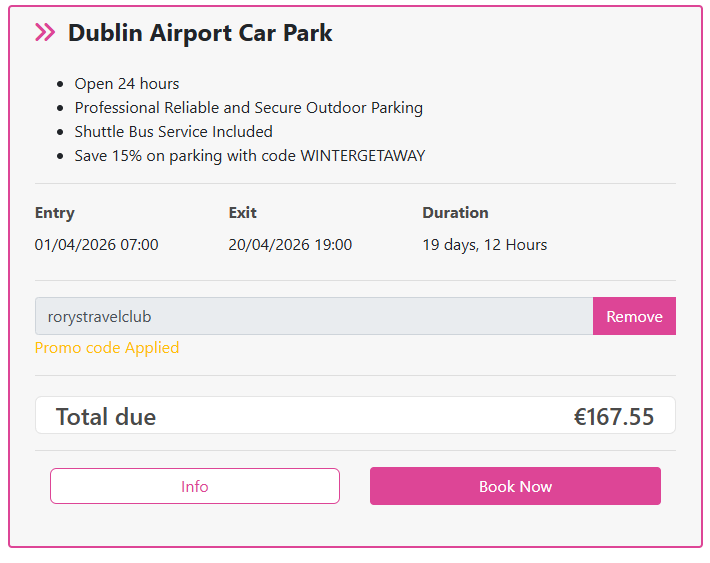Click the WINTERGETAWAY discount code line
This screenshot has height=563, width=710.
coord(249,156)
